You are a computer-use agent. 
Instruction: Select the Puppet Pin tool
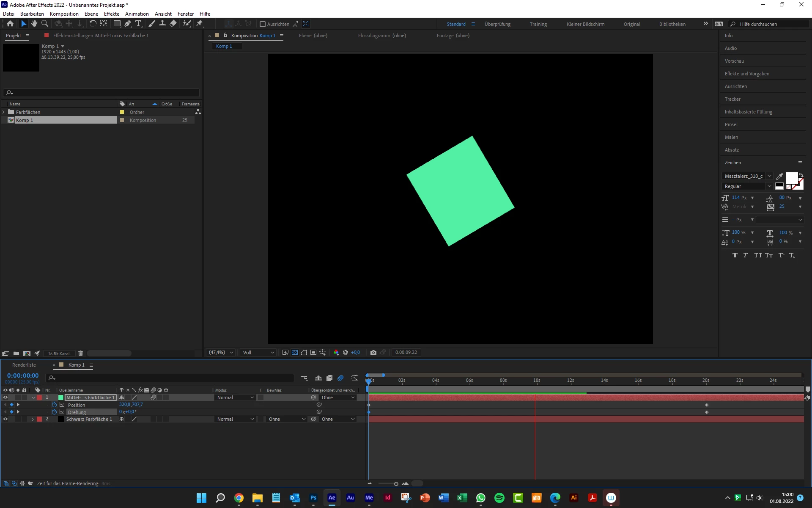coord(200,24)
